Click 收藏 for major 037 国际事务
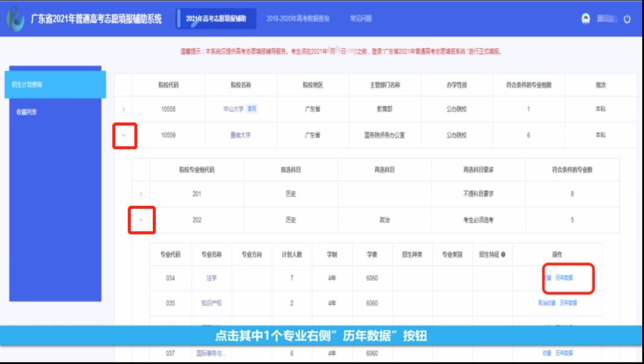The width and height of the screenshot is (644, 364). coord(547,353)
